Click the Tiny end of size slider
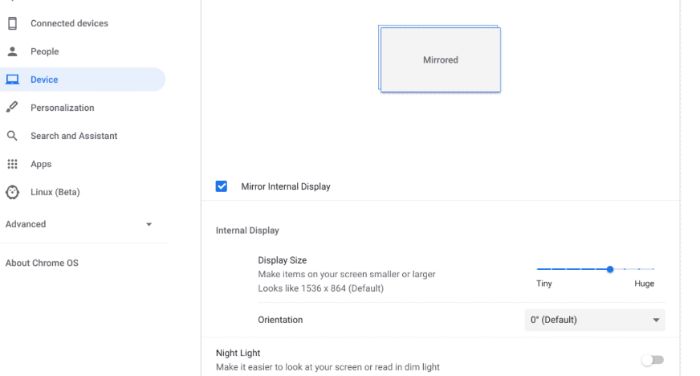Image resolution: width=700 pixels, height=376 pixels. coord(544,284)
